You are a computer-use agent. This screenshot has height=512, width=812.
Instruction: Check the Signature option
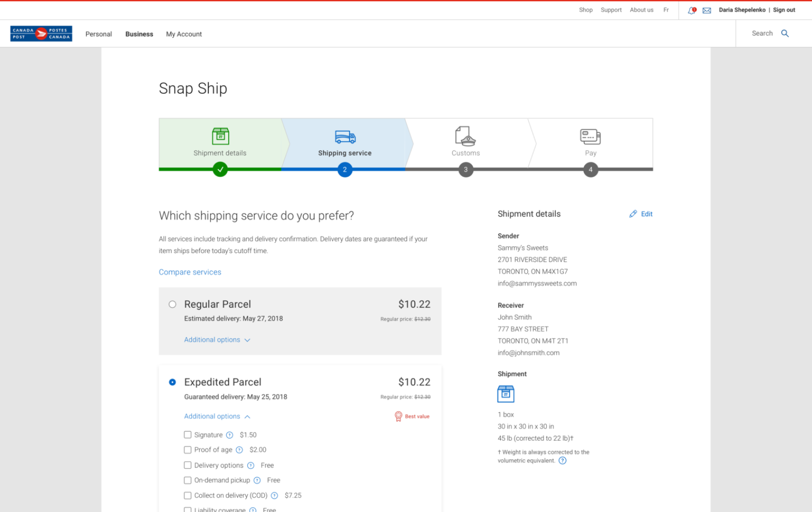click(x=187, y=435)
